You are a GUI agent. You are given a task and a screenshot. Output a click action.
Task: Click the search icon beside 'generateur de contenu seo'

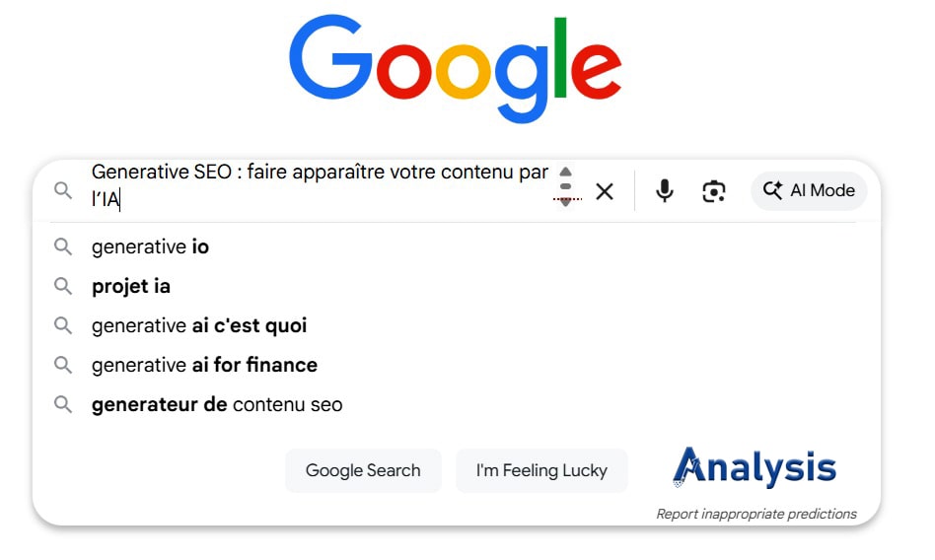click(63, 404)
